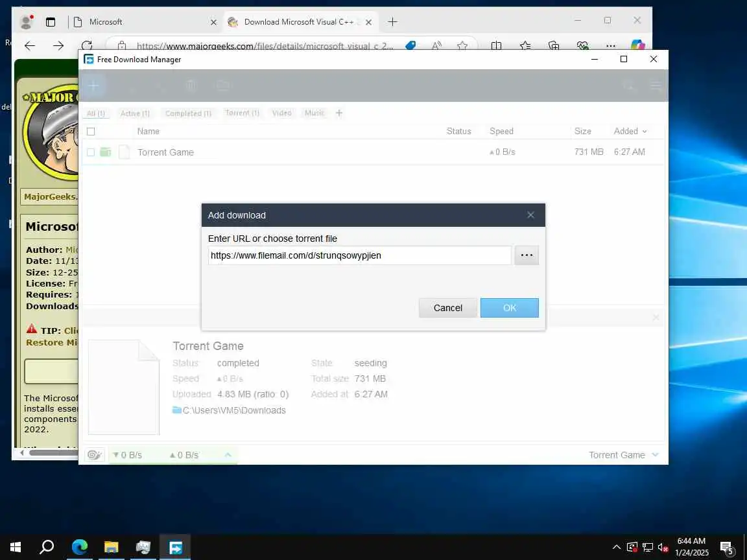
Task: Click the open folder icon in Free Download Manager toolbar
Action: 223,86
